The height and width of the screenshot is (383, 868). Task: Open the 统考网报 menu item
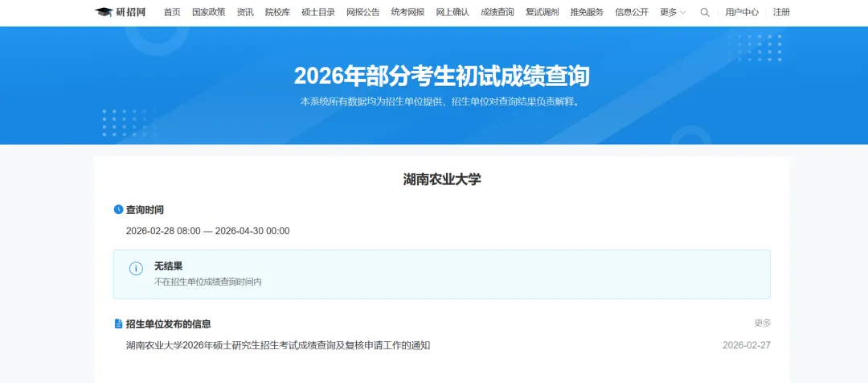click(x=408, y=12)
